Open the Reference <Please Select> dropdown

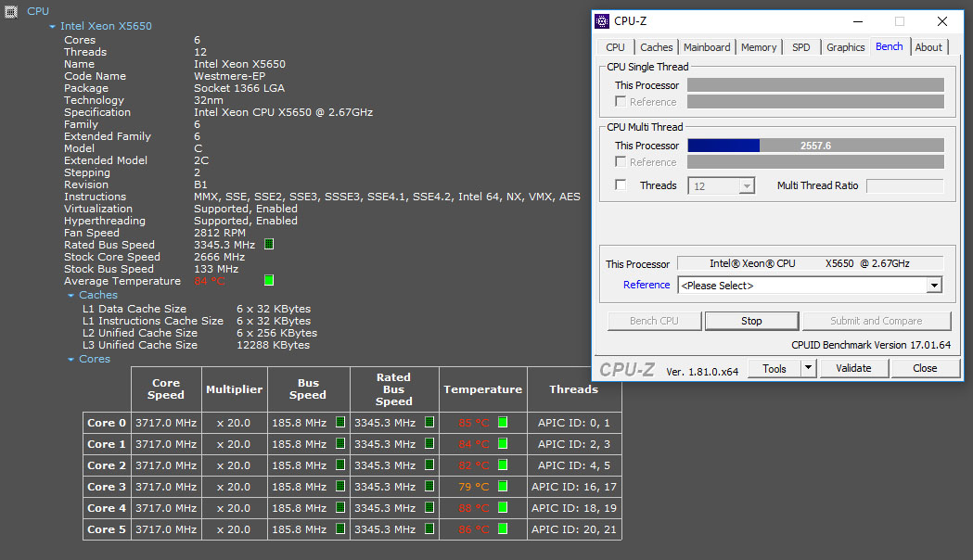(933, 286)
